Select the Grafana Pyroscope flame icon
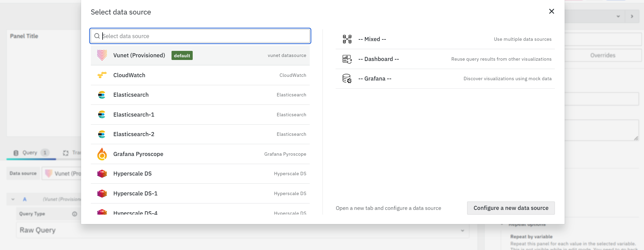 tap(102, 154)
